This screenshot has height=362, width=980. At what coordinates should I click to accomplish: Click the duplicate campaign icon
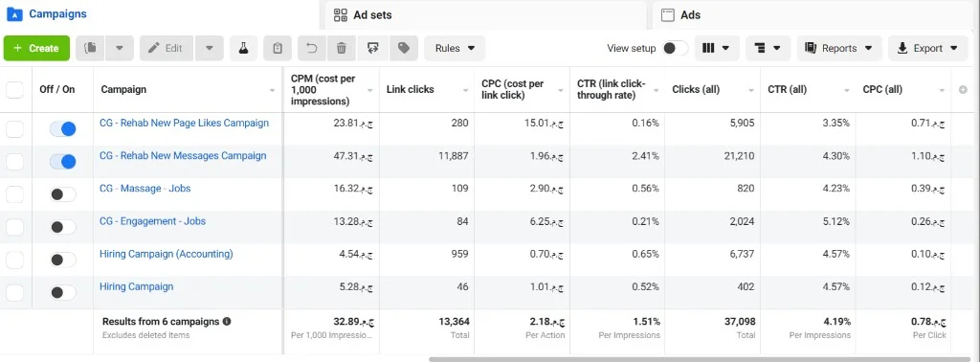[90, 48]
